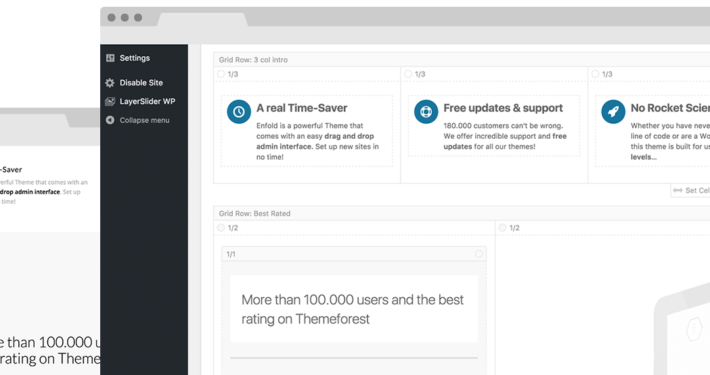Toggle the first 1/3 column radio circle

(221, 74)
